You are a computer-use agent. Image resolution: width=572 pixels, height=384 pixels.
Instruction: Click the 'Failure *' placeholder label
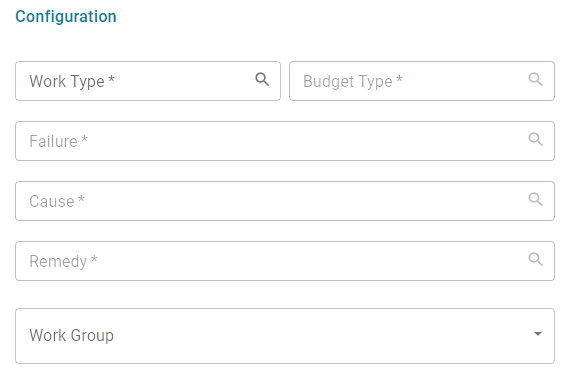pos(58,141)
